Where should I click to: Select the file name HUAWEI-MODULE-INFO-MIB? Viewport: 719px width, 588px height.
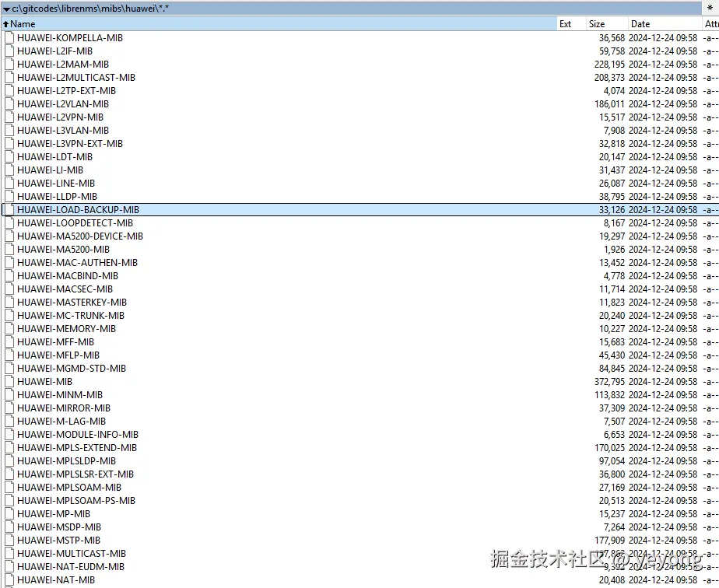pos(78,435)
